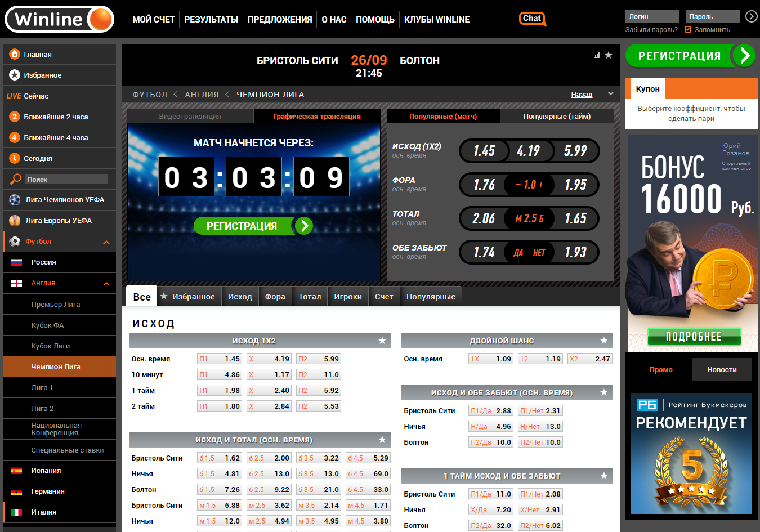Image resolution: width=760 pixels, height=532 pixels.
Task: Collapse the Футбол section chevron
Action: [x=106, y=242]
